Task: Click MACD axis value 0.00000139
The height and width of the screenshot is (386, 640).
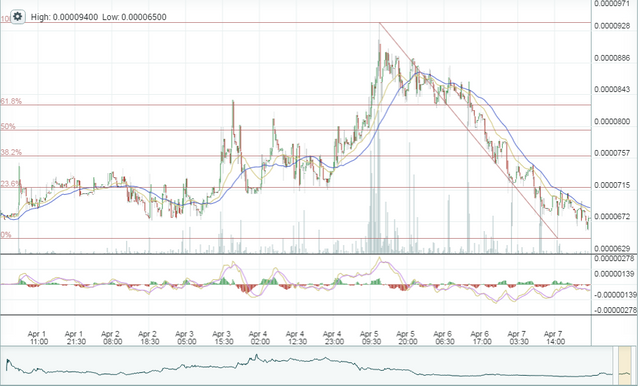Action: [x=615, y=274]
